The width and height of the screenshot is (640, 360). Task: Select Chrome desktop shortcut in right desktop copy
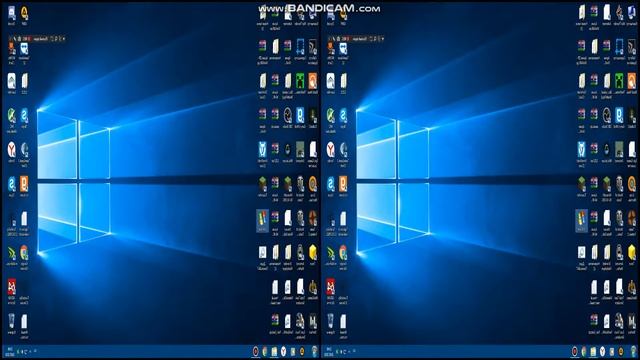(x=343, y=253)
